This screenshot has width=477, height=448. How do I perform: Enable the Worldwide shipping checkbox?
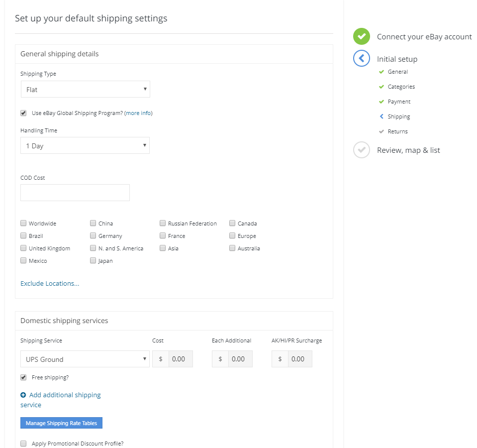[x=23, y=224]
